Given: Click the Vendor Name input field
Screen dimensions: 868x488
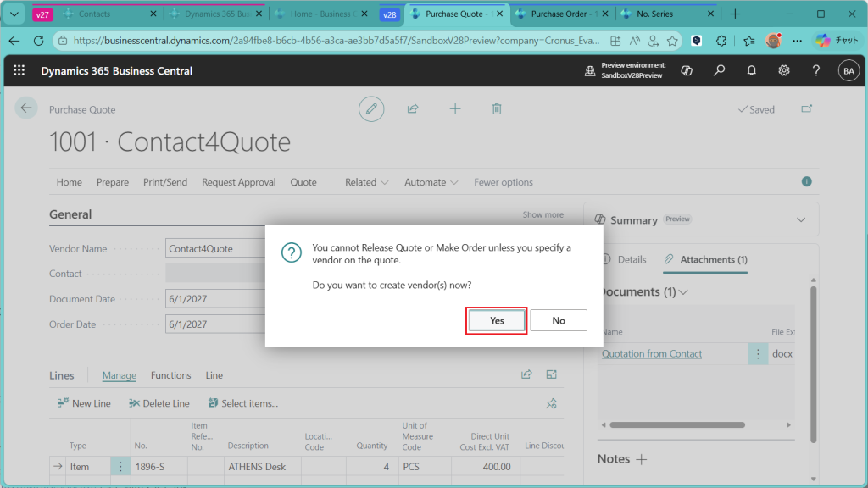Looking at the screenshot, I should pyautogui.click(x=215, y=249).
